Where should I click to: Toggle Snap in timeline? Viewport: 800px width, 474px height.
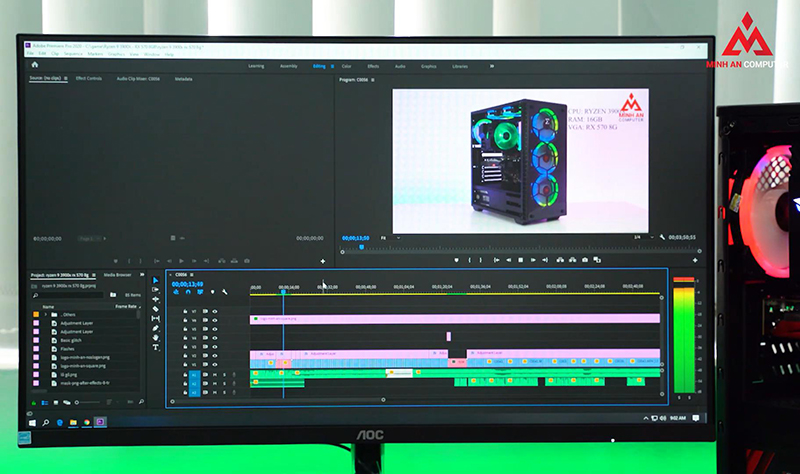[188, 292]
